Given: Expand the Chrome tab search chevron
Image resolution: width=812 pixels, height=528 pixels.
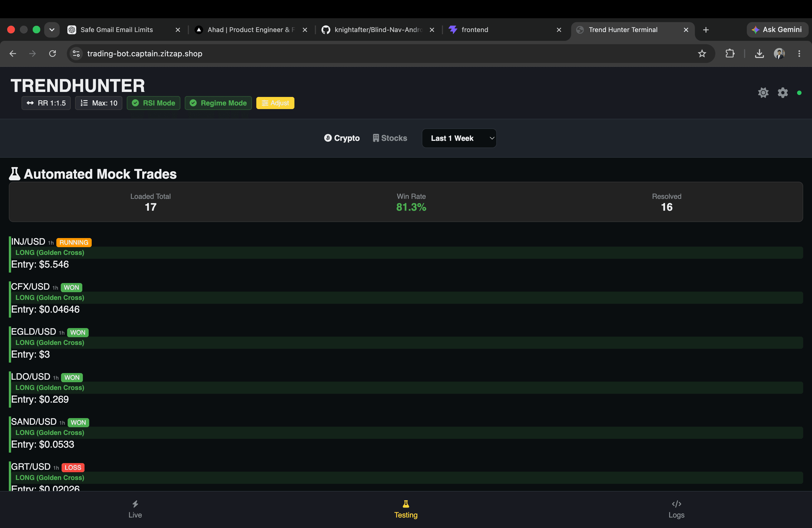Looking at the screenshot, I should point(52,30).
